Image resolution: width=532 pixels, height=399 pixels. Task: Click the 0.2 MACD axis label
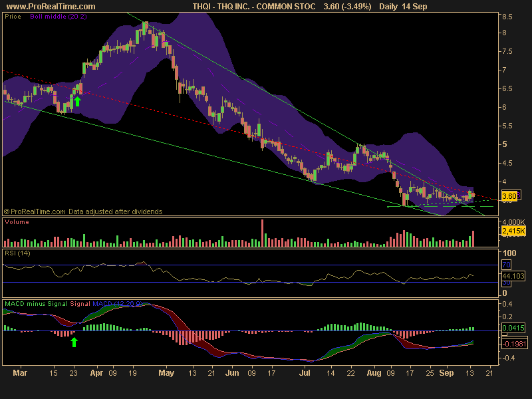(507, 317)
